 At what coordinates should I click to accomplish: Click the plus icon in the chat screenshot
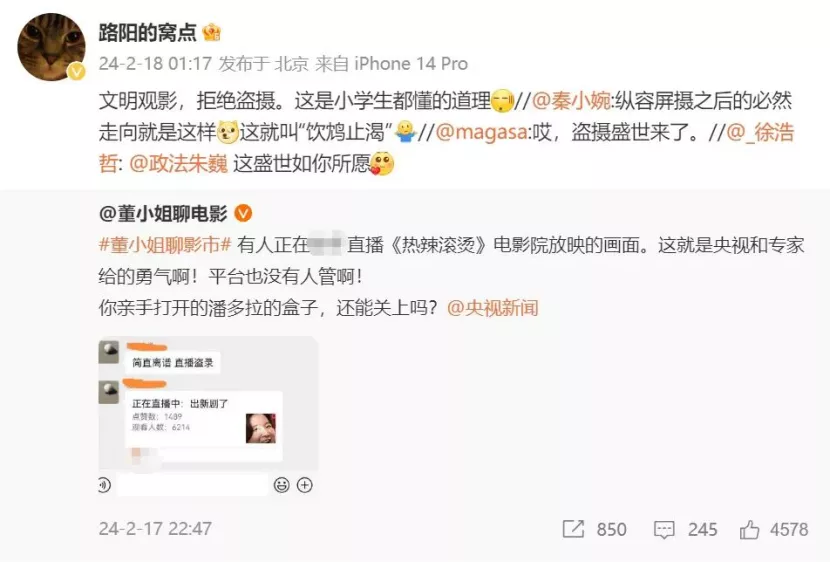305,485
